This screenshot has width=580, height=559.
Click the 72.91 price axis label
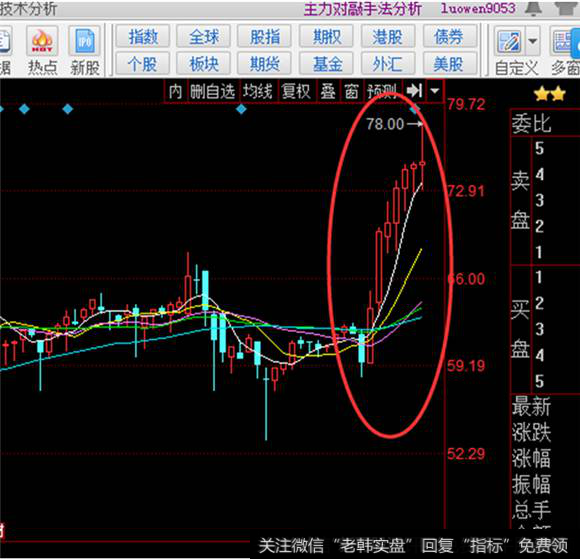click(x=466, y=191)
